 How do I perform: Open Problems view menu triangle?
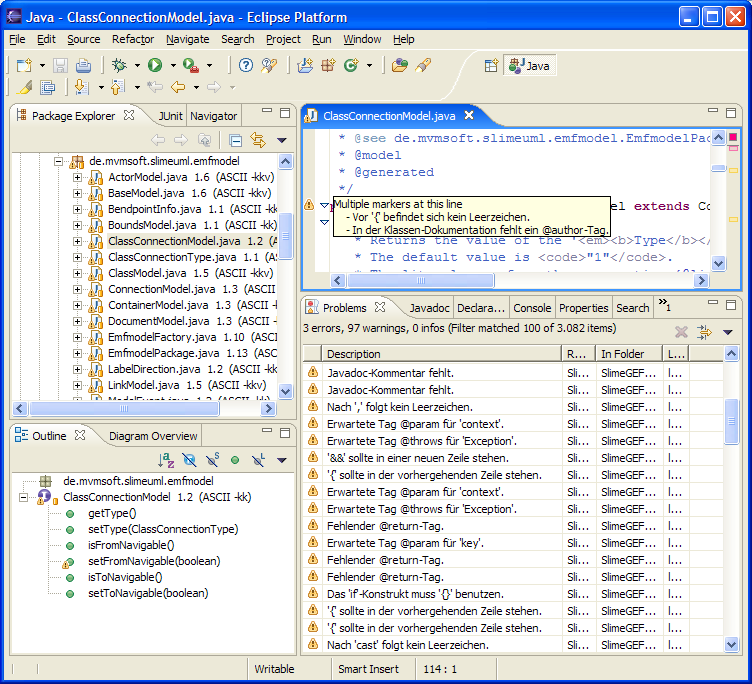tap(728, 332)
